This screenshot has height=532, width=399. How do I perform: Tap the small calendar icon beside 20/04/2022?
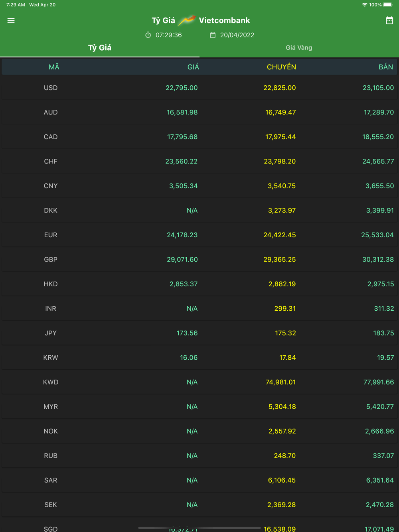pos(213,35)
